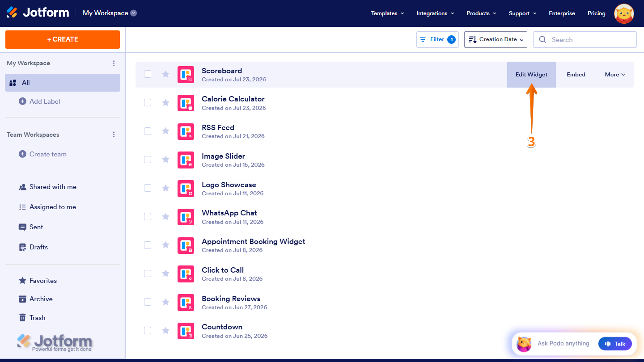
Task: Select All in My Workspace sidebar
Action: [63, 83]
